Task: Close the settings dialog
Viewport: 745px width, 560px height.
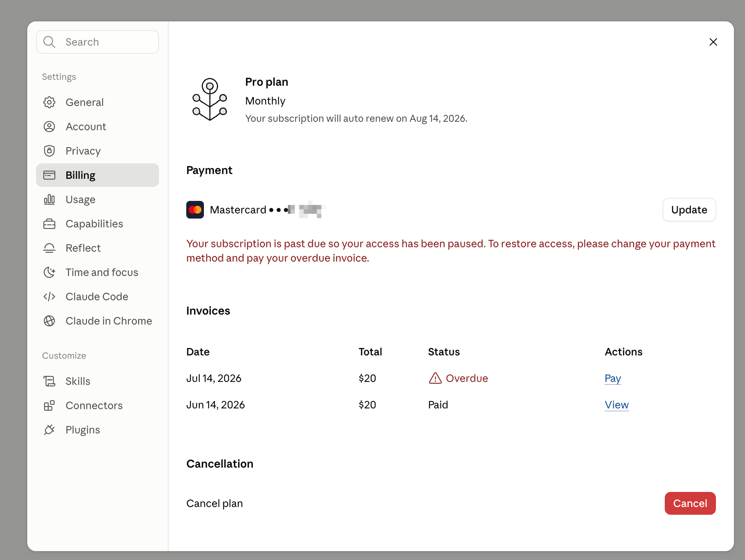Action: pos(713,42)
